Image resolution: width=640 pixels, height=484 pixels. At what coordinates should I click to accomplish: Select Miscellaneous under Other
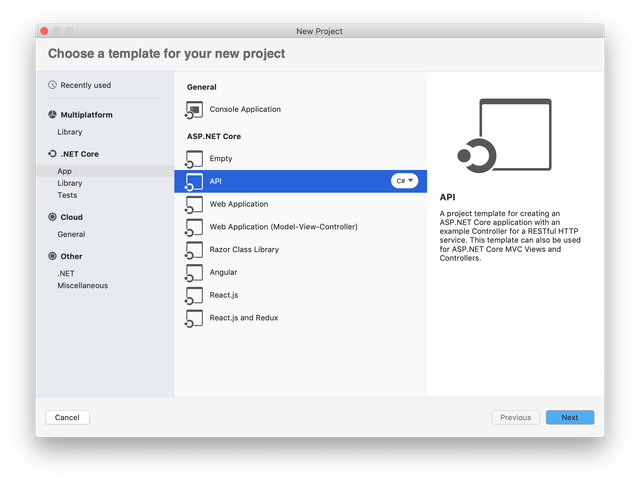[82, 285]
